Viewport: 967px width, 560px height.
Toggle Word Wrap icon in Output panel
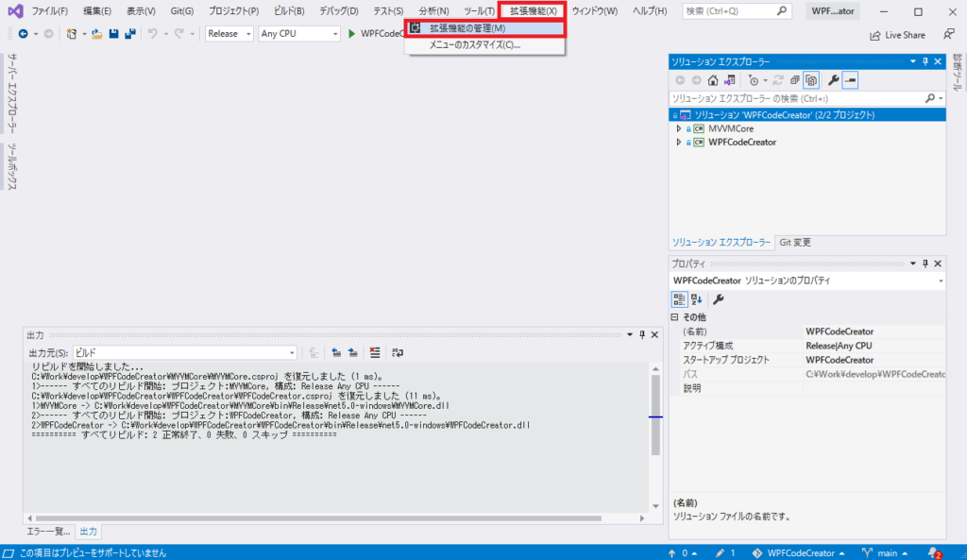(x=398, y=353)
